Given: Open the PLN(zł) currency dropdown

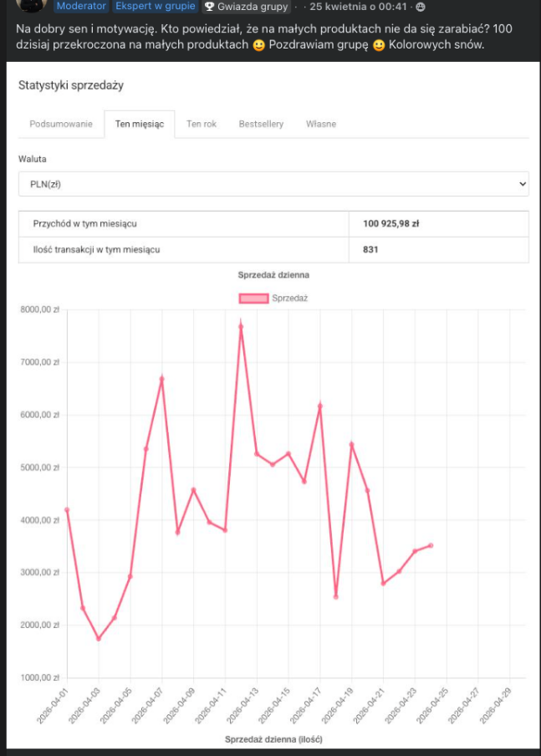Looking at the screenshot, I should 273,184.
